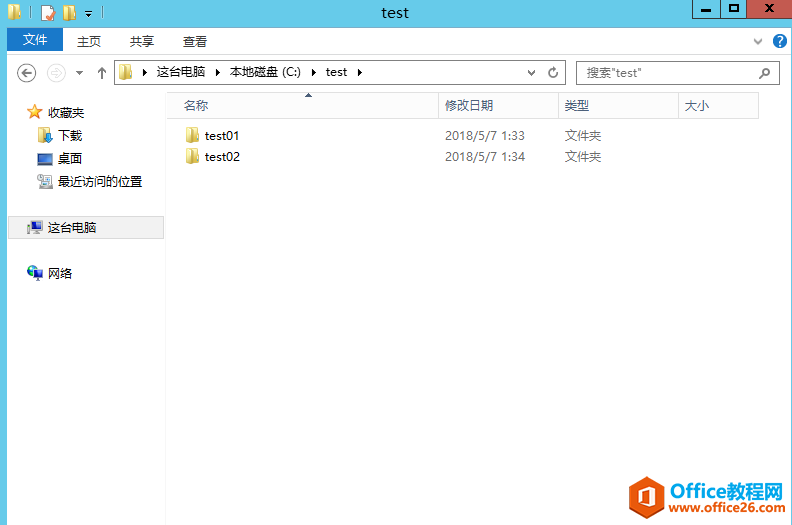Click the Back navigation arrow
This screenshot has height=525, width=792.
tap(26, 73)
